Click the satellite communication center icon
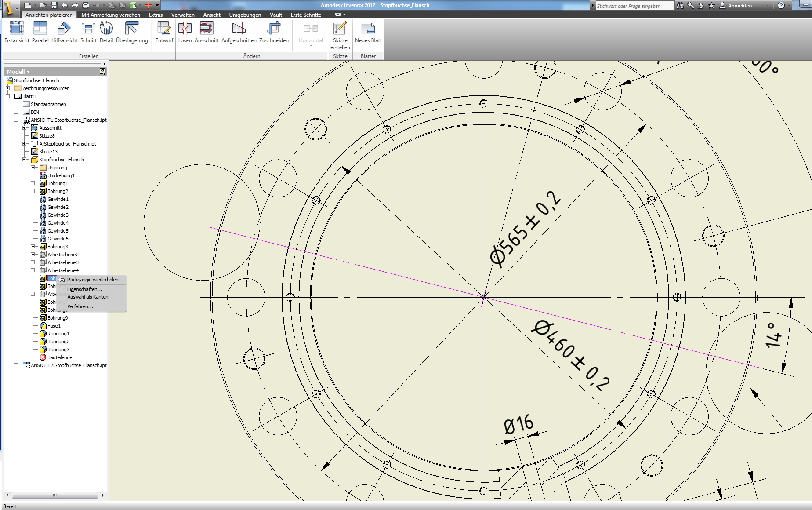Screen dimensions: 812x510 701,5
